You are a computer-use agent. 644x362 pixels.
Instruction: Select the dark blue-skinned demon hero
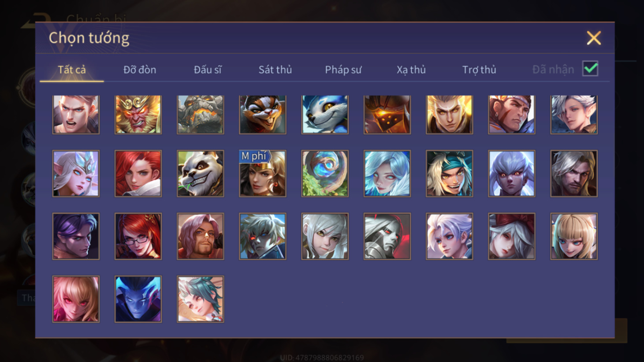tap(138, 299)
